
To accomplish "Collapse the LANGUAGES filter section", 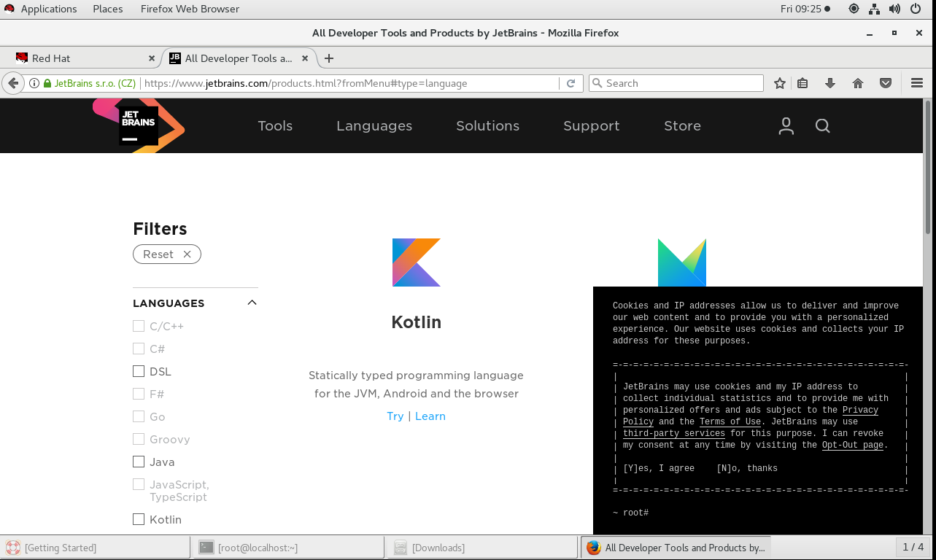I will [252, 303].
